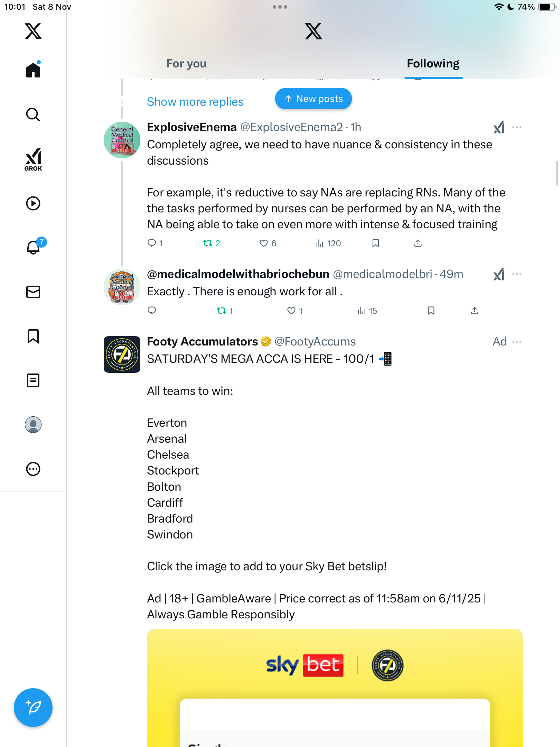Open the video play tab icon
This screenshot has height=747, width=560.
[33, 203]
